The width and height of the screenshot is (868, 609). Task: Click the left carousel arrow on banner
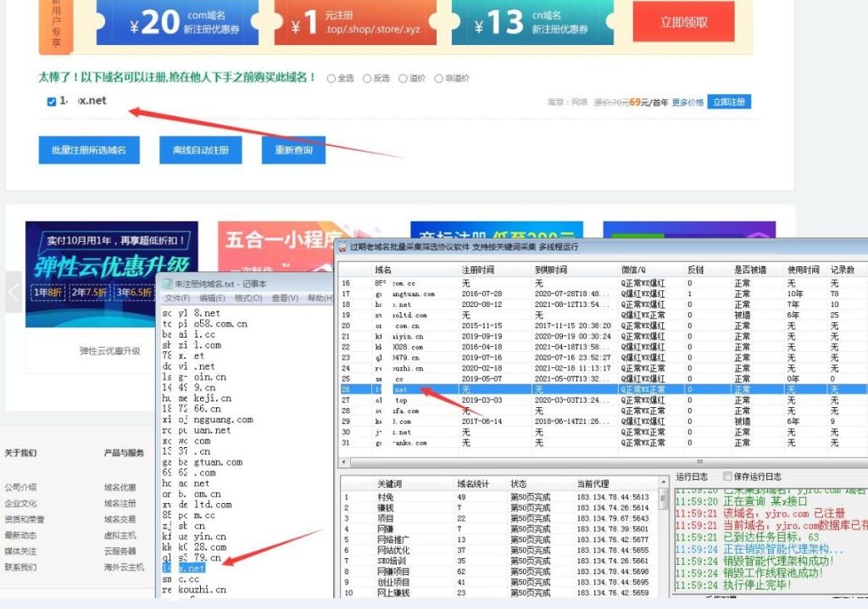(x=14, y=293)
